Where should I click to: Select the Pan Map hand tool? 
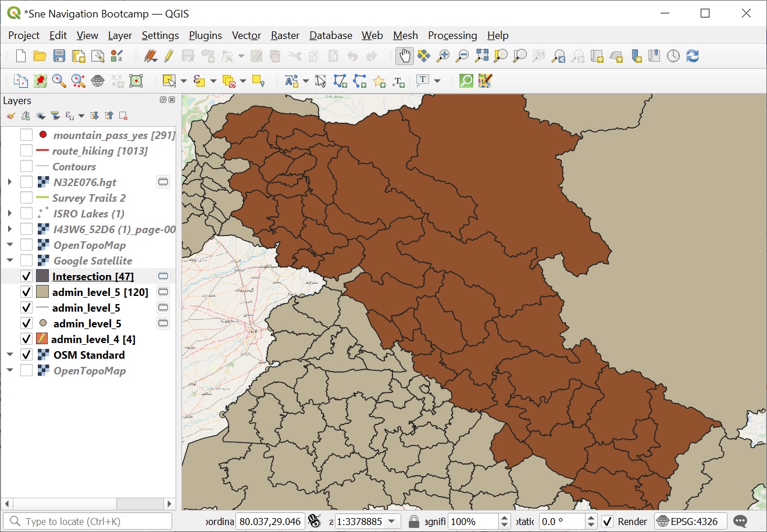pyautogui.click(x=404, y=56)
